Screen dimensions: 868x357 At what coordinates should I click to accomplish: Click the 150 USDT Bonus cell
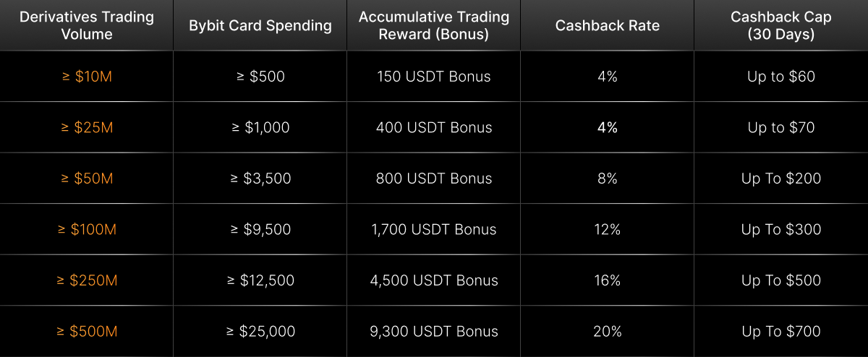point(434,77)
